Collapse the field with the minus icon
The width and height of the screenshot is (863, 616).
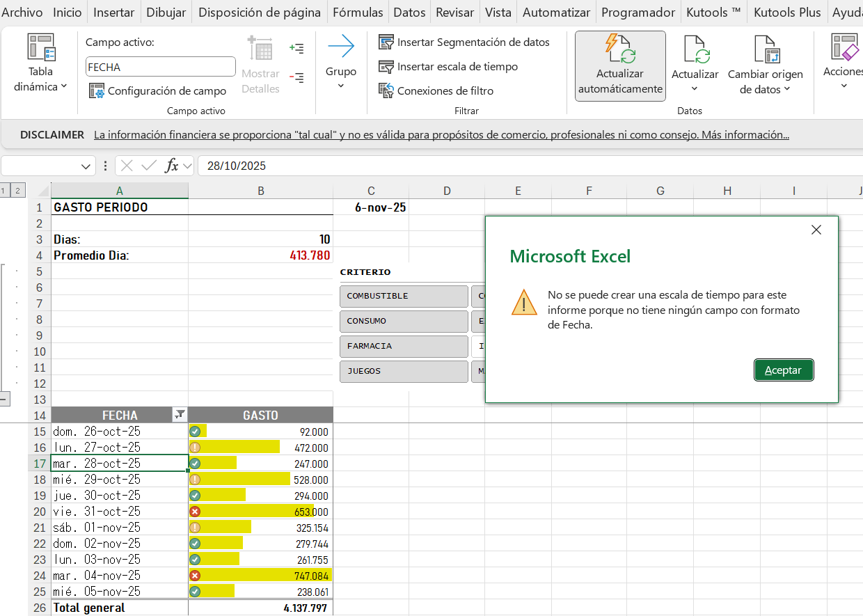click(x=296, y=78)
